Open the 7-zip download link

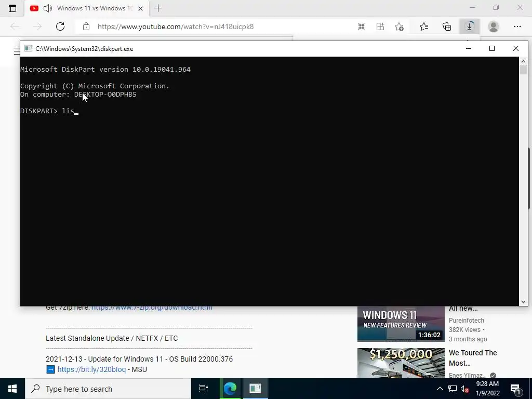pos(152,308)
